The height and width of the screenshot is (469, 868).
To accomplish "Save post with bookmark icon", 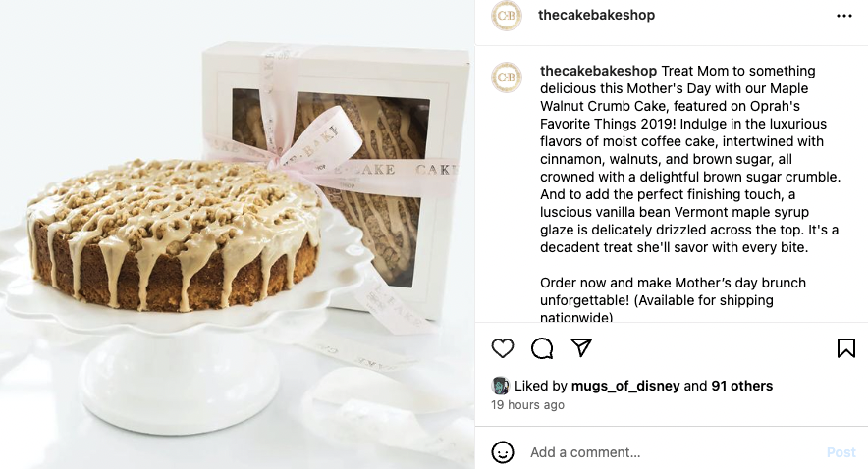I will click(x=845, y=348).
